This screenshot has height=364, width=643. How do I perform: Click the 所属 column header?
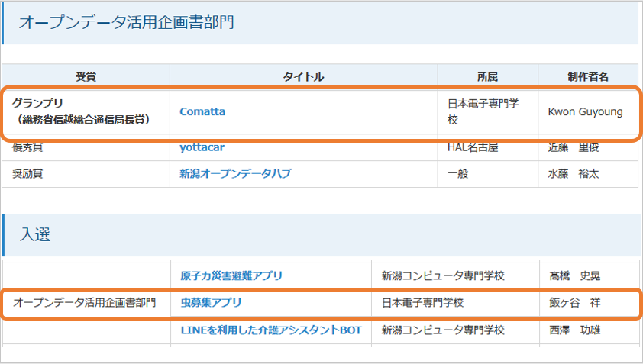coord(487,76)
